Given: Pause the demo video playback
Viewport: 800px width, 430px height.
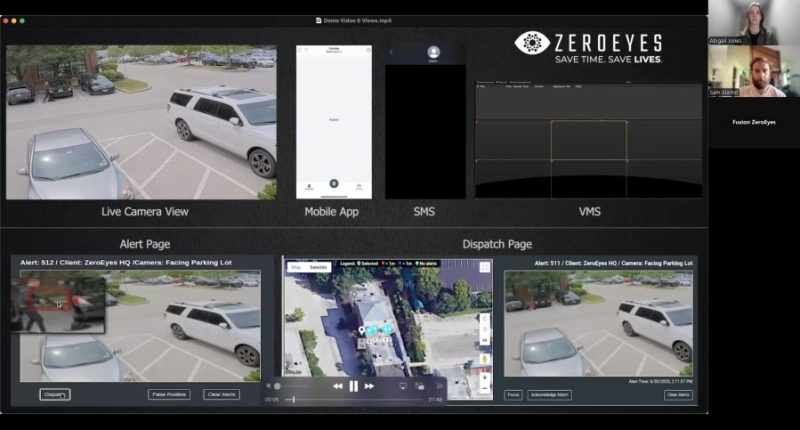Looking at the screenshot, I should coord(354,387).
